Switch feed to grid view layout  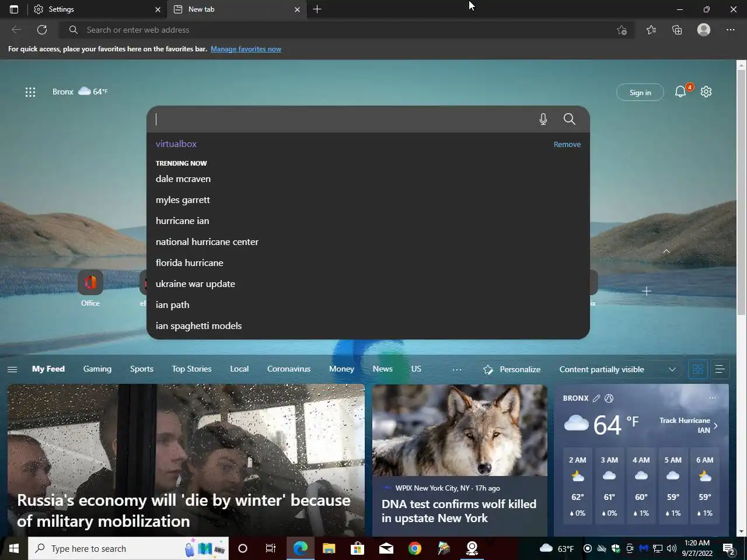[x=698, y=369]
